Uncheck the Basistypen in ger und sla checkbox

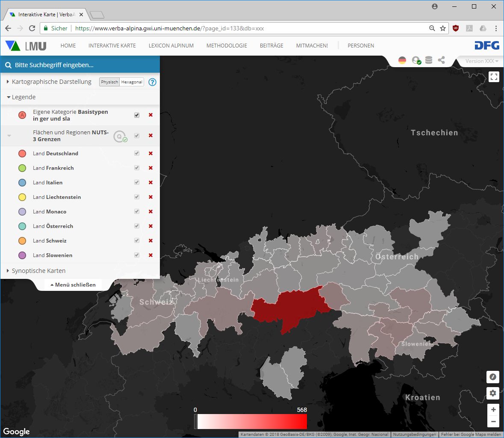137,115
